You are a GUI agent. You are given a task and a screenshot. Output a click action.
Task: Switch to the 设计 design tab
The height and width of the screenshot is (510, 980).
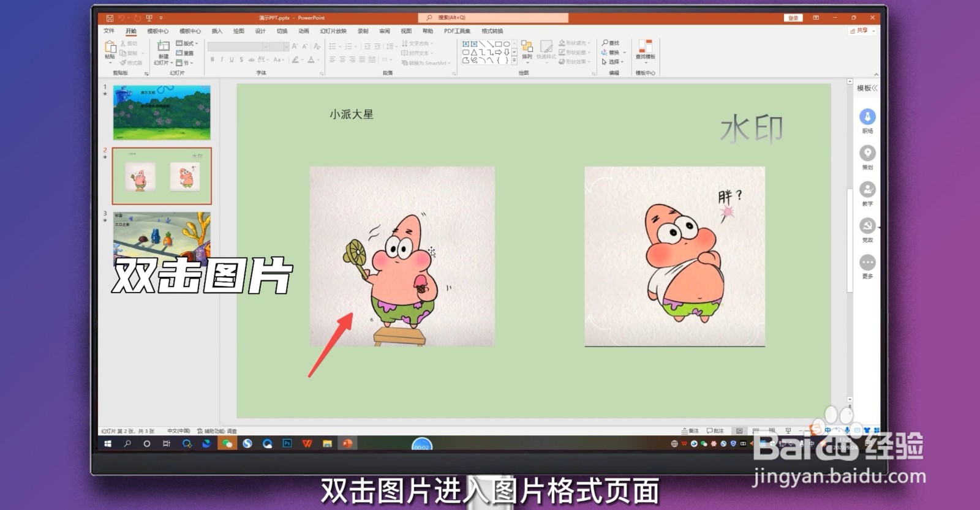pyautogui.click(x=260, y=31)
